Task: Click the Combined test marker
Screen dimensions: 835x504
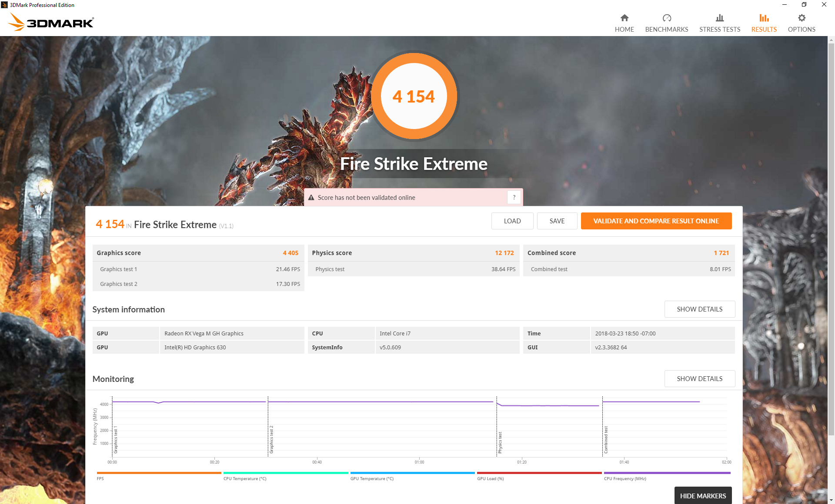Action: tap(606, 440)
